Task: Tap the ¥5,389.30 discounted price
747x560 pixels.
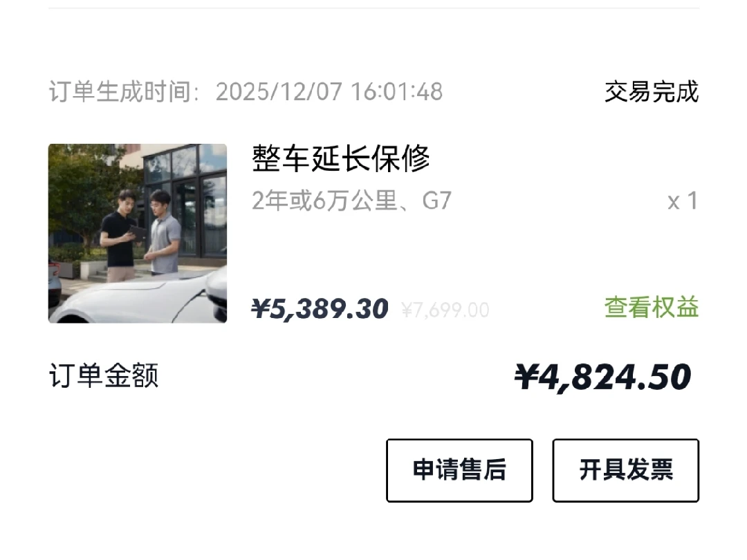Action: pyautogui.click(x=320, y=309)
